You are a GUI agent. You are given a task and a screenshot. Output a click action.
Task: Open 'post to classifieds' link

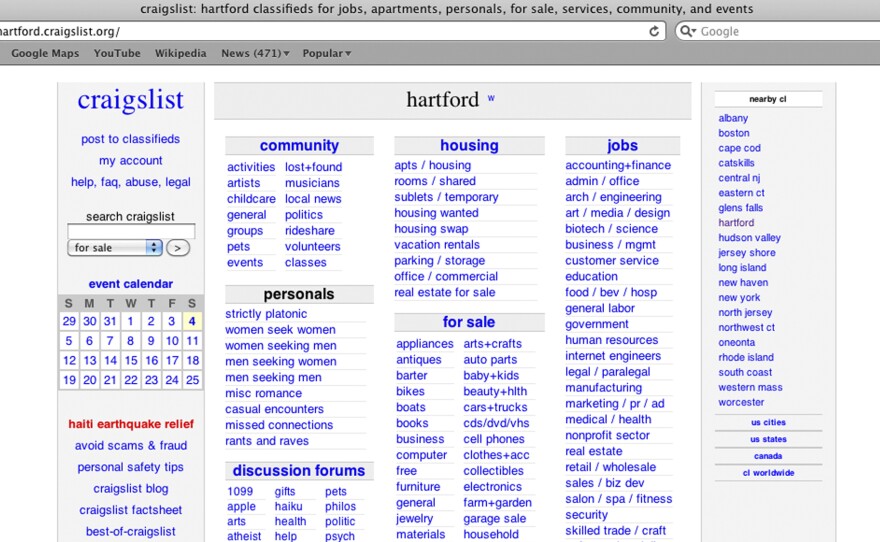click(x=130, y=139)
